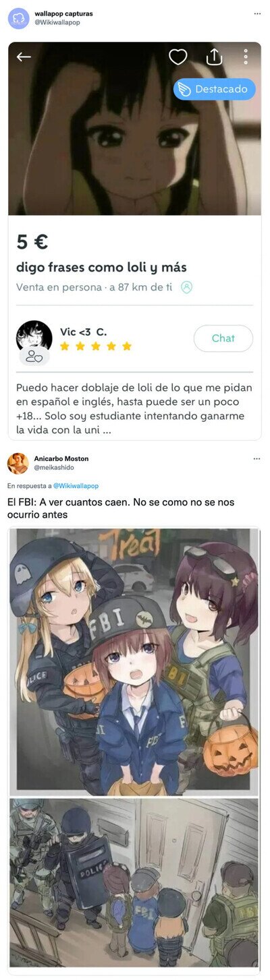Click the wallapop capturas profile avatar

[18, 18]
